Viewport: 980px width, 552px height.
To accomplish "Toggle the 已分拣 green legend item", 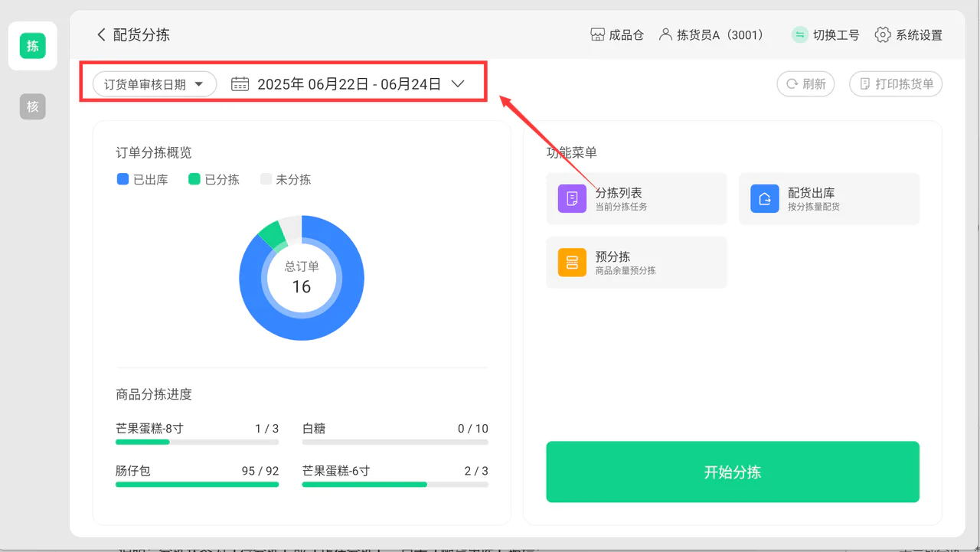I will [214, 179].
